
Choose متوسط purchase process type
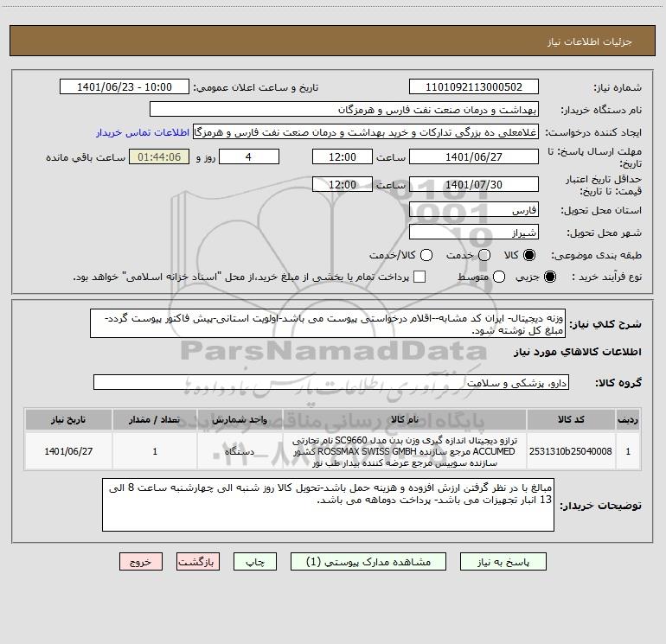pos(499,277)
